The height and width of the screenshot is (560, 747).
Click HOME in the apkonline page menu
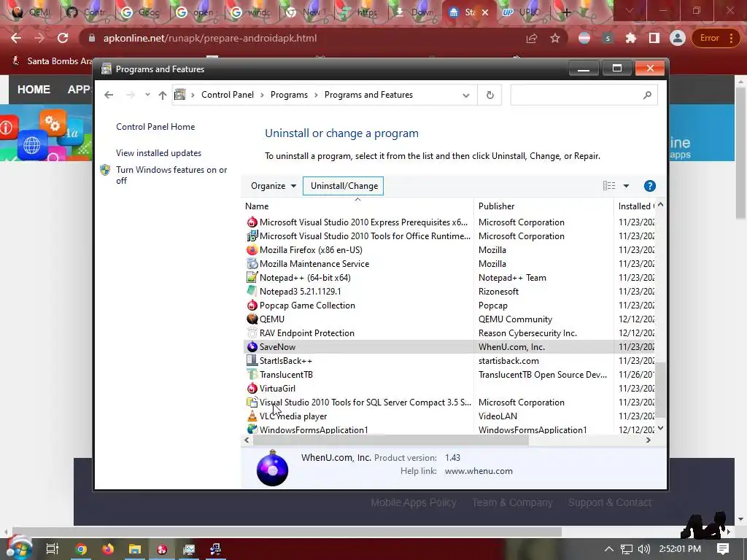[x=34, y=90]
